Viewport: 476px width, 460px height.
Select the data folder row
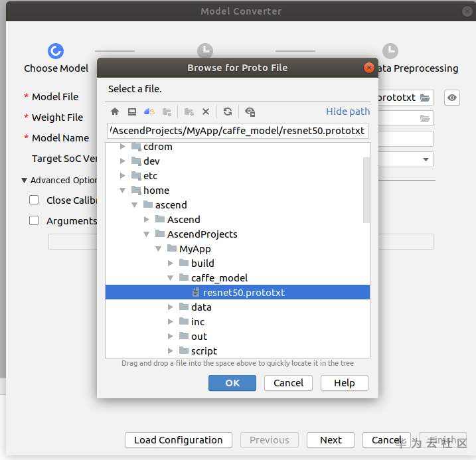[x=238, y=307]
